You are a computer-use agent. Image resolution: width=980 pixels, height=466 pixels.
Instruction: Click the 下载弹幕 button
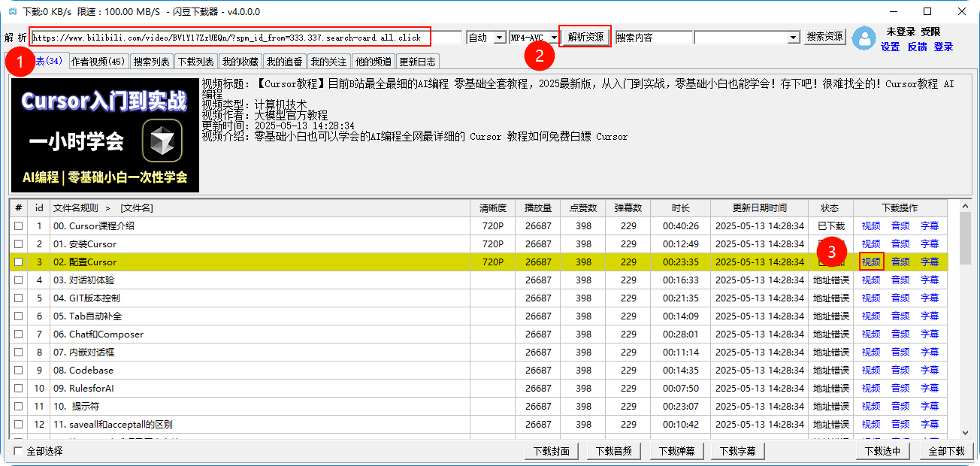[676, 452]
